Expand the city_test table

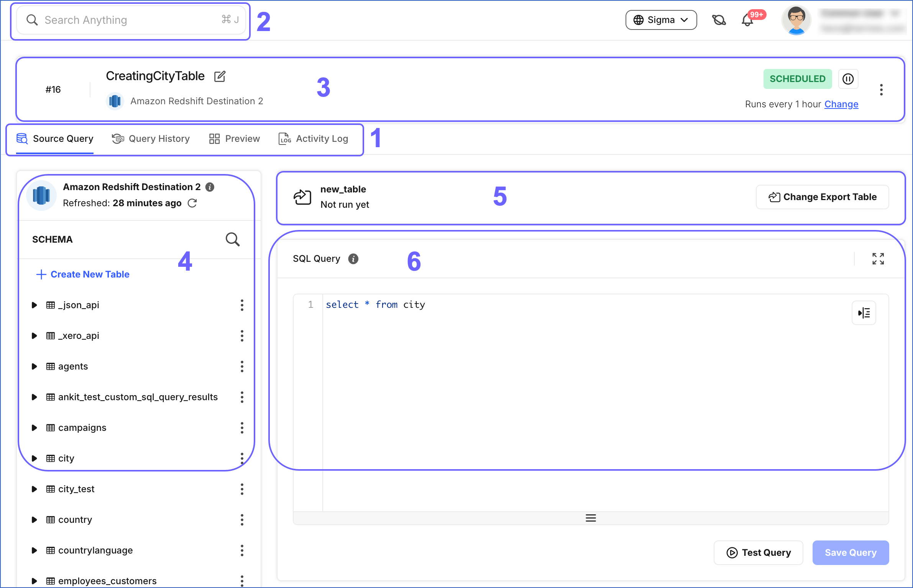(34, 489)
